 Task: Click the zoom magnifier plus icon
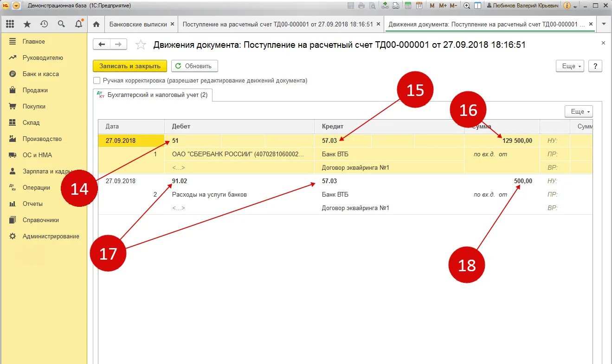[467, 6]
